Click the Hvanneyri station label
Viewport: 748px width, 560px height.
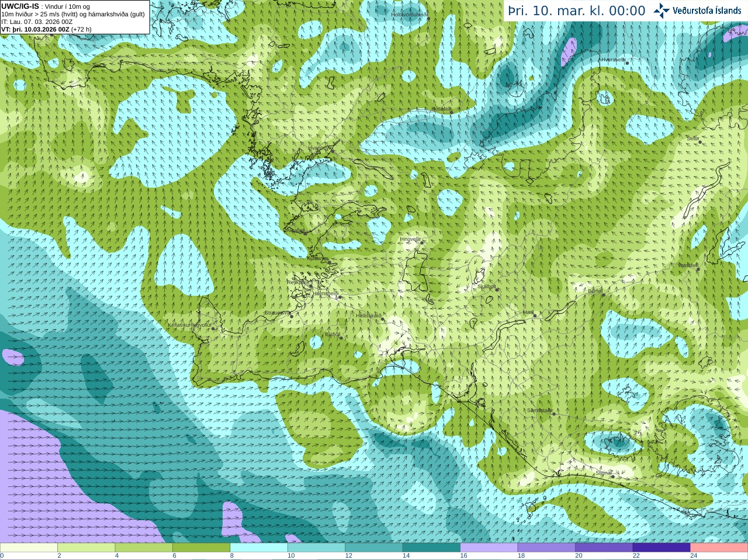tap(320, 148)
